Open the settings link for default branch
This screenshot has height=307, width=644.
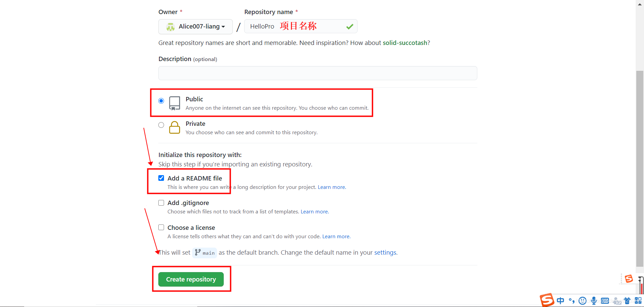pyautogui.click(x=386, y=252)
